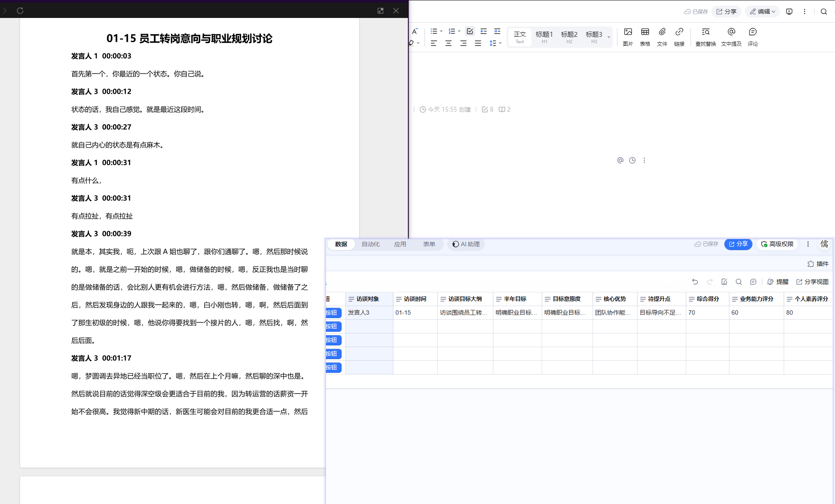Open the 编辑 mode dropdown
The width and height of the screenshot is (835, 504).
(762, 12)
